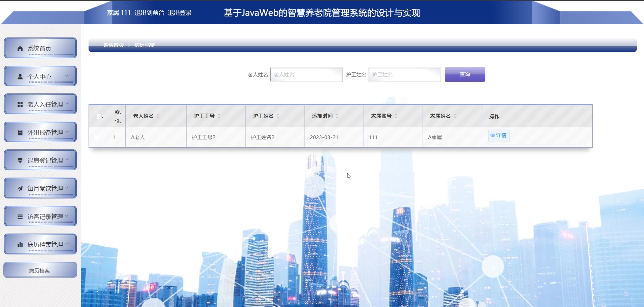The height and width of the screenshot is (307, 644).
Task: Click the list icon beside 访客记录管理
Action: tap(20, 217)
